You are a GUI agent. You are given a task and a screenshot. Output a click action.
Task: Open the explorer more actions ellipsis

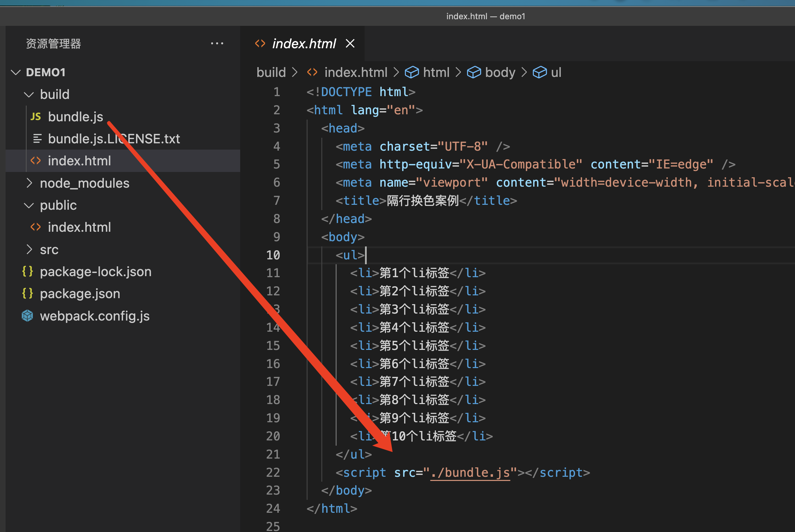[217, 44]
